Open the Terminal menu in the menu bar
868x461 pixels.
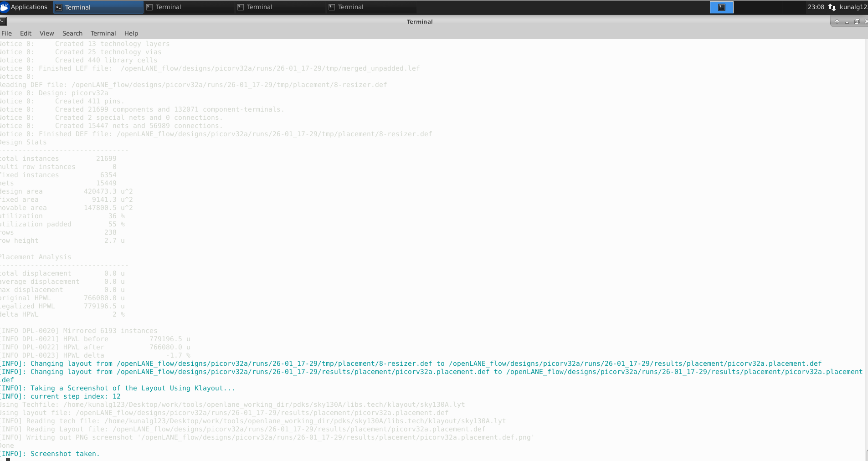103,33
